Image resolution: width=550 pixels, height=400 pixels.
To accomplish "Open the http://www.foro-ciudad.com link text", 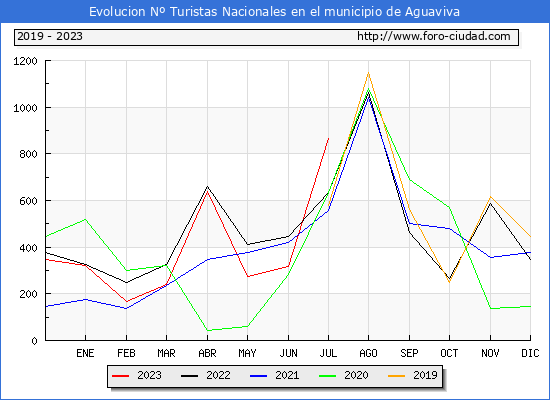I will (434, 36).
